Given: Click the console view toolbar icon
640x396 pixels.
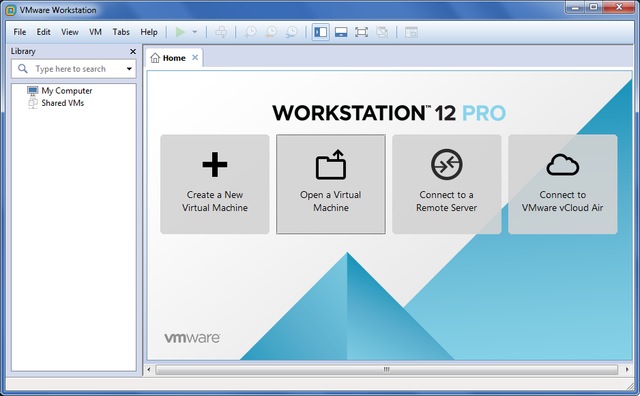Looking at the screenshot, I should (x=411, y=32).
